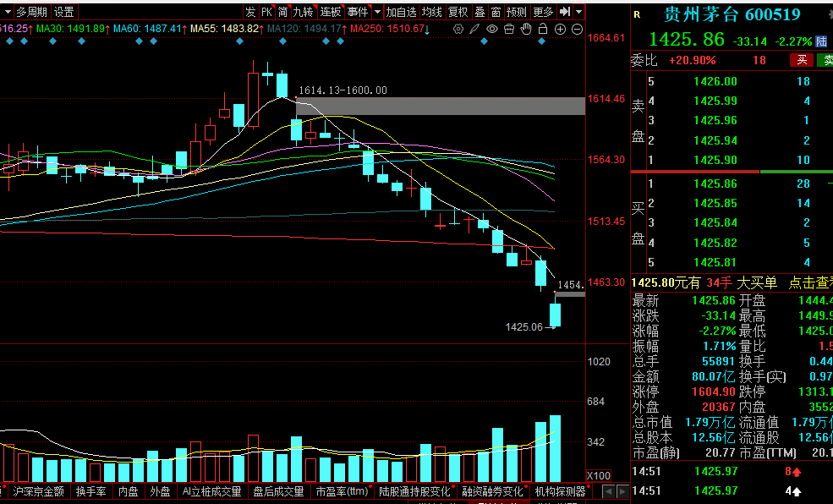The image size is (833, 504).
Task: Open the 更多 more menu
Action: click(543, 12)
